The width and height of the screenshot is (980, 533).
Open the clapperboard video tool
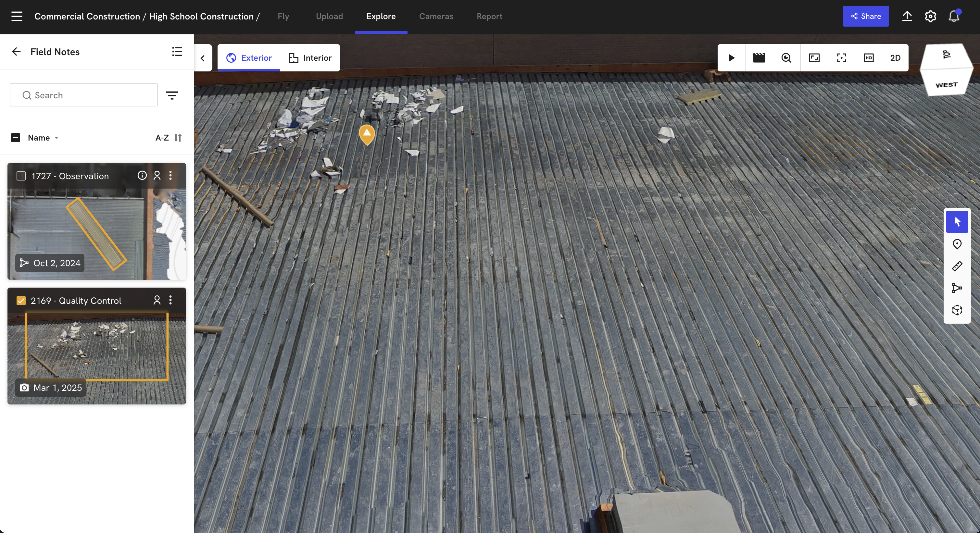(759, 58)
